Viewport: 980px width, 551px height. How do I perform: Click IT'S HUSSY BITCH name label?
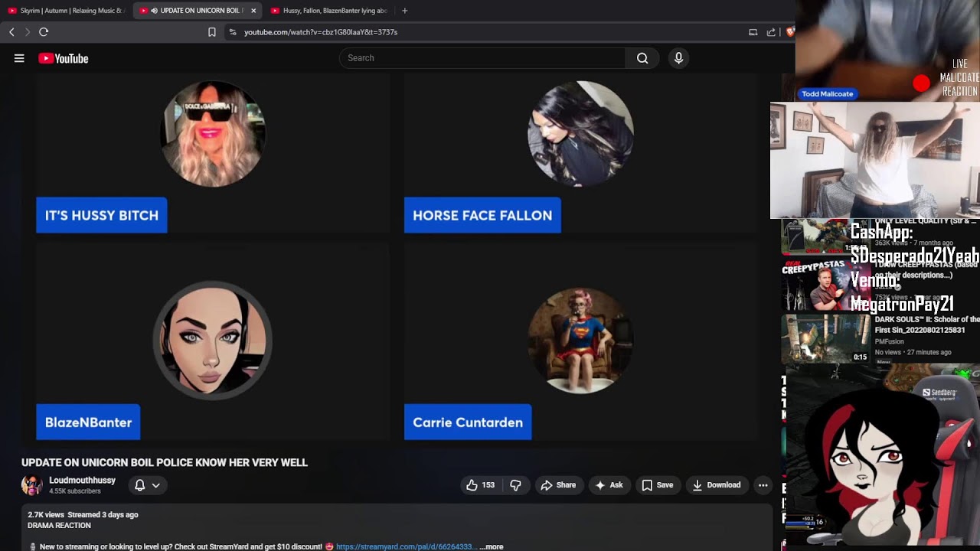pos(102,215)
